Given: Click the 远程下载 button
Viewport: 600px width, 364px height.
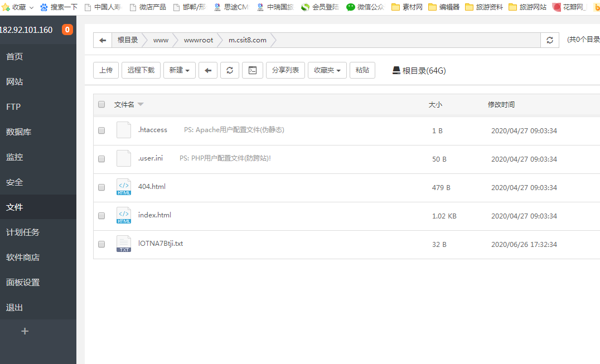Looking at the screenshot, I should click(141, 70).
